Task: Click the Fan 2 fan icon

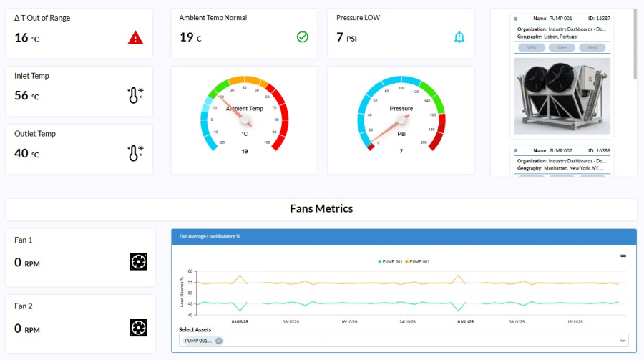Action: pos(138,328)
